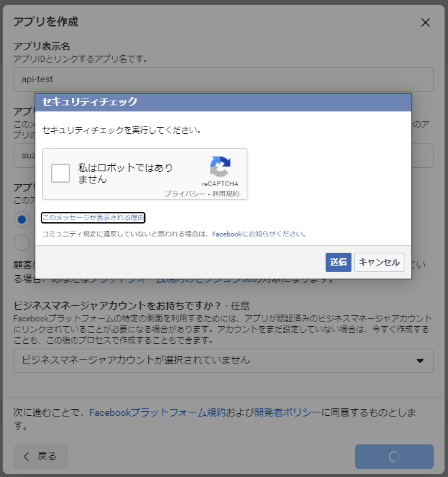Viewport: 448px width, 477px height.
Task: Select the second unselected radio button
Action: (x=22, y=243)
